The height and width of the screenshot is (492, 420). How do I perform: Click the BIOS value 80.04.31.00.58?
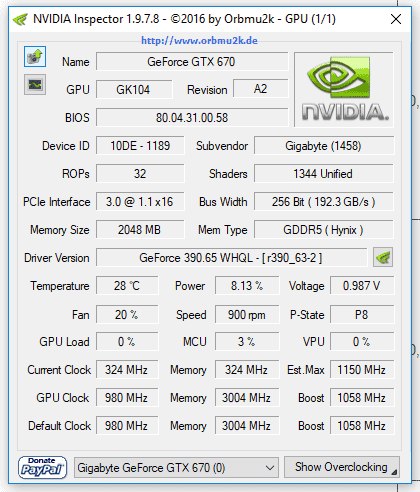pyautogui.click(x=192, y=117)
